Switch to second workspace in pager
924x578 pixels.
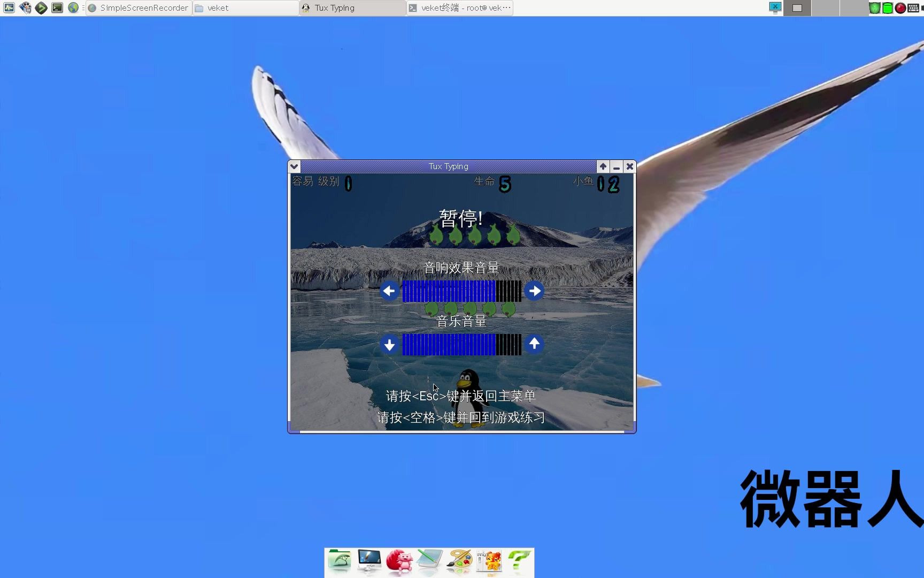pos(825,8)
